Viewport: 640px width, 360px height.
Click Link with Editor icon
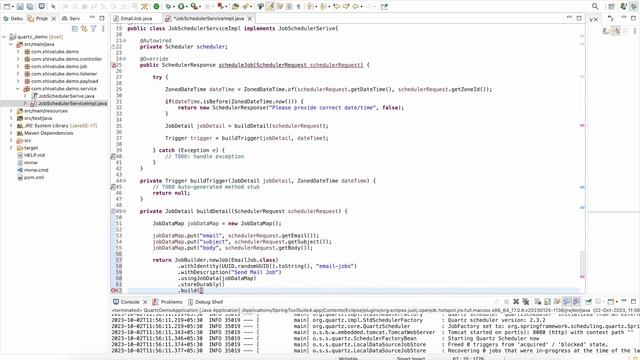point(84,29)
